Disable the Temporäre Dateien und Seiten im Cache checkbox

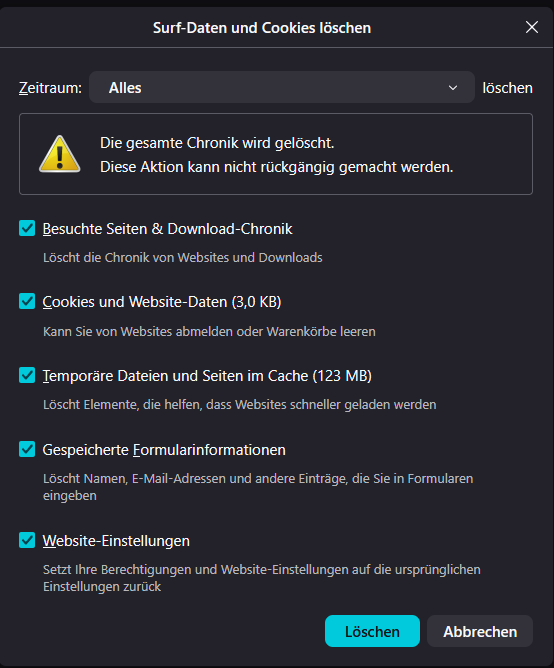pyautogui.click(x=27, y=375)
